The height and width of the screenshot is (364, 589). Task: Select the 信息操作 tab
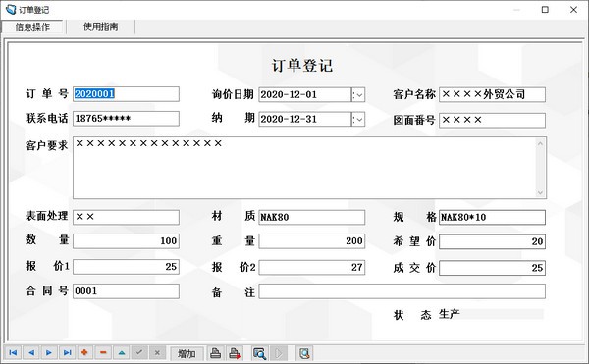32,27
